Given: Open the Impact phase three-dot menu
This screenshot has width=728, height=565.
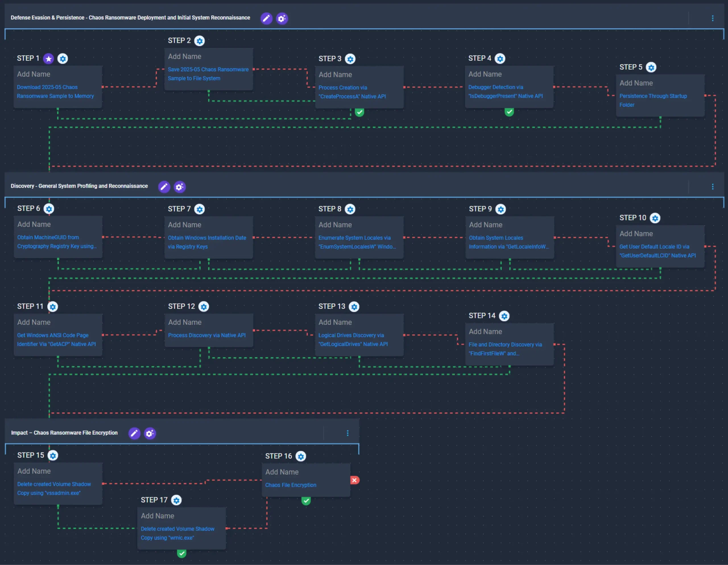Looking at the screenshot, I should [x=348, y=433].
